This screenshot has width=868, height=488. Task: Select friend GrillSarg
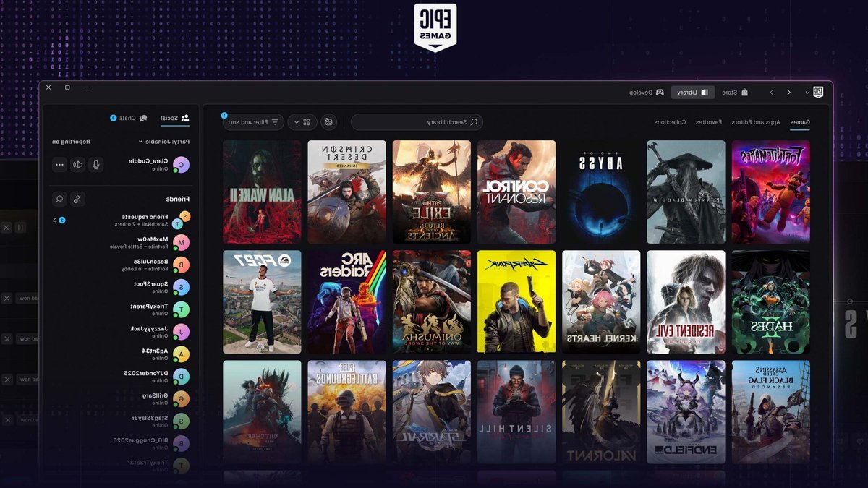click(166, 398)
